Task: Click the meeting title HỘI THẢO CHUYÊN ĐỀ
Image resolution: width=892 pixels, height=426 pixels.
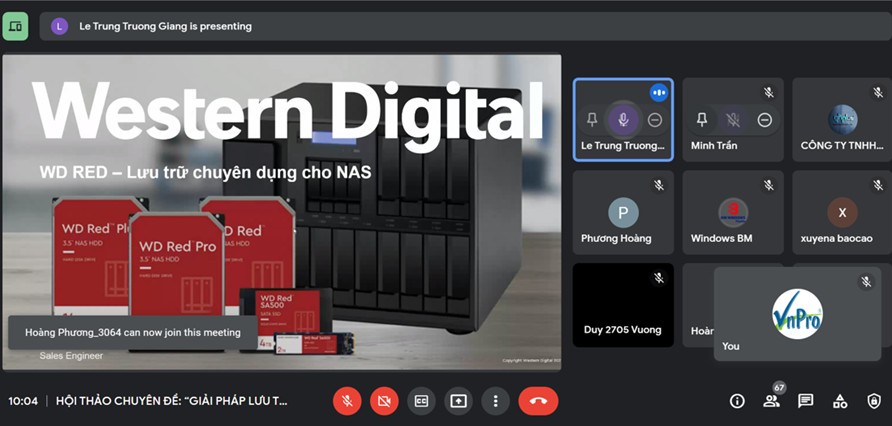Action: click(x=172, y=401)
